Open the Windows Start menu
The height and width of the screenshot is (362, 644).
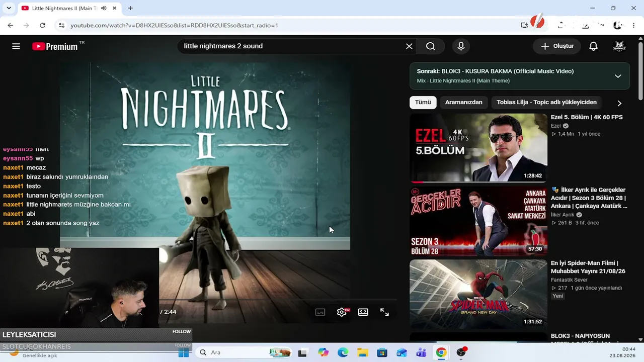coord(184,352)
